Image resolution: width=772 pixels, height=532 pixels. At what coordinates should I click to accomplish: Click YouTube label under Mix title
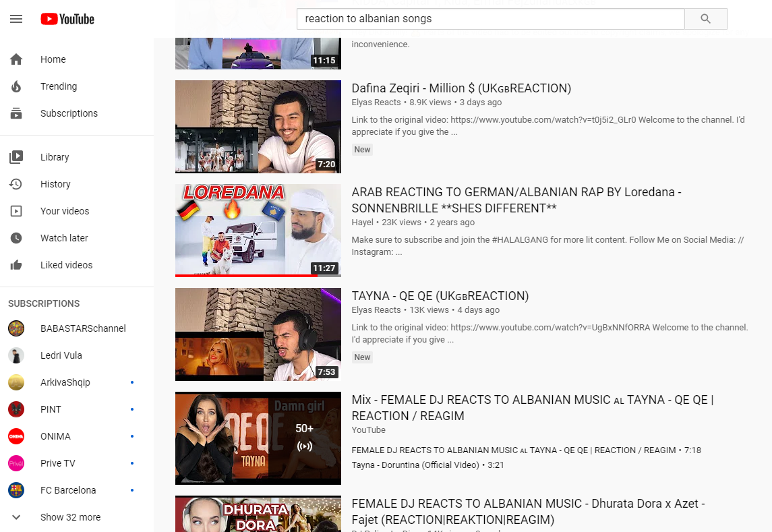pyautogui.click(x=368, y=430)
